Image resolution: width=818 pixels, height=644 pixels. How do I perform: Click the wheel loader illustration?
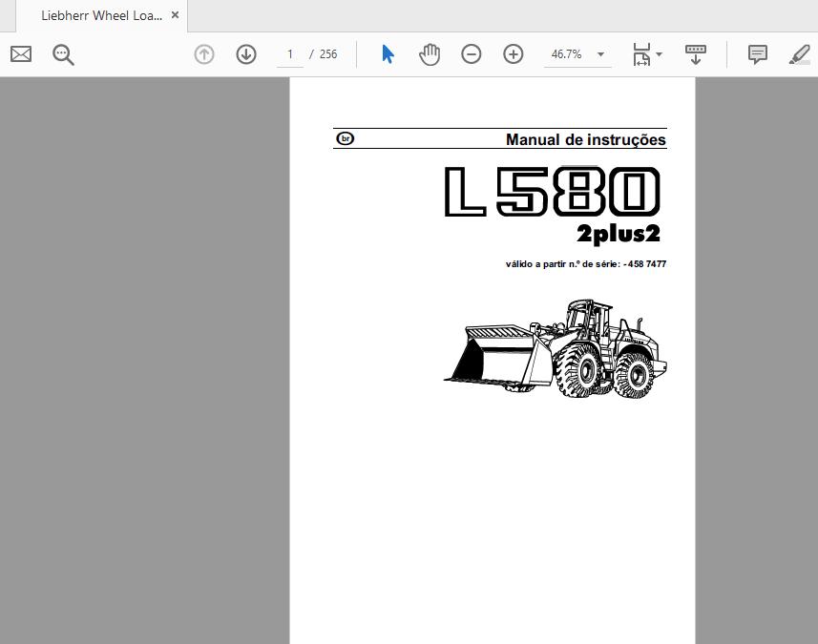556,349
